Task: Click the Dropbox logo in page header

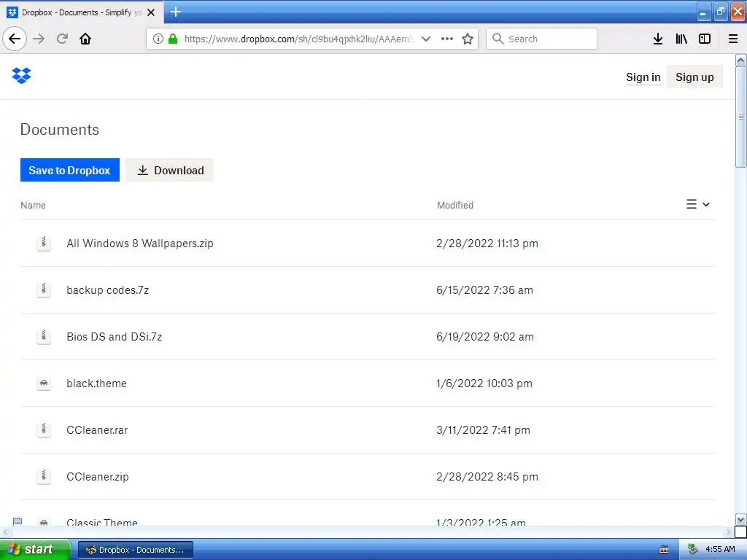Action: [x=21, y=76]
